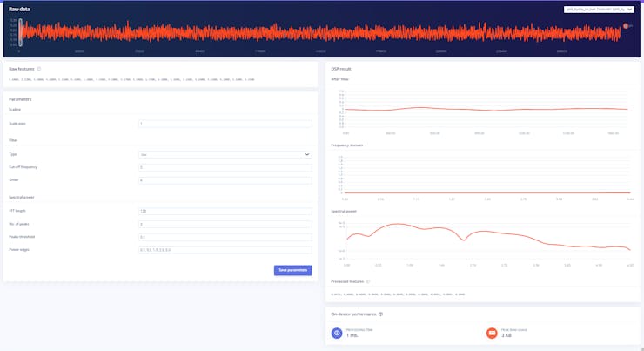Click the Spectral power chart line

pyautogui.click(x=488, y=239)
